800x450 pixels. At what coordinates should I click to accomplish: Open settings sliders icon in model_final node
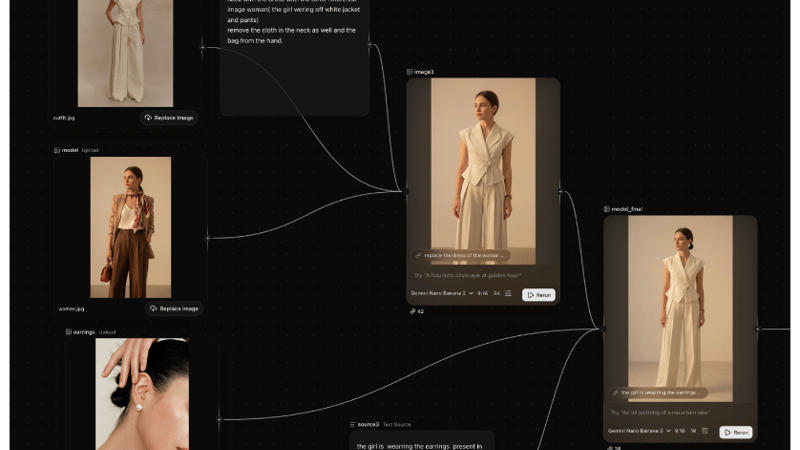click(705, 431)
